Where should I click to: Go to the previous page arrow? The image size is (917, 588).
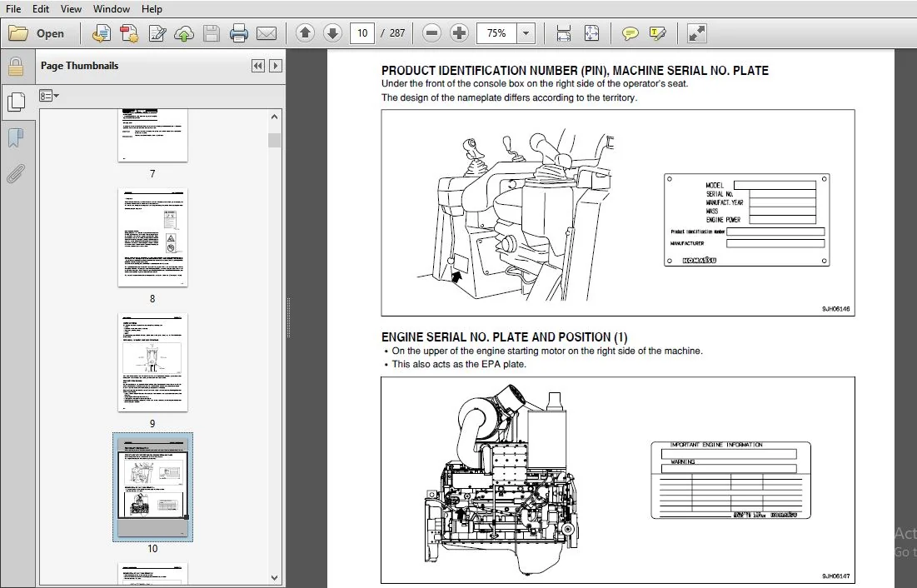pos(305,33)
